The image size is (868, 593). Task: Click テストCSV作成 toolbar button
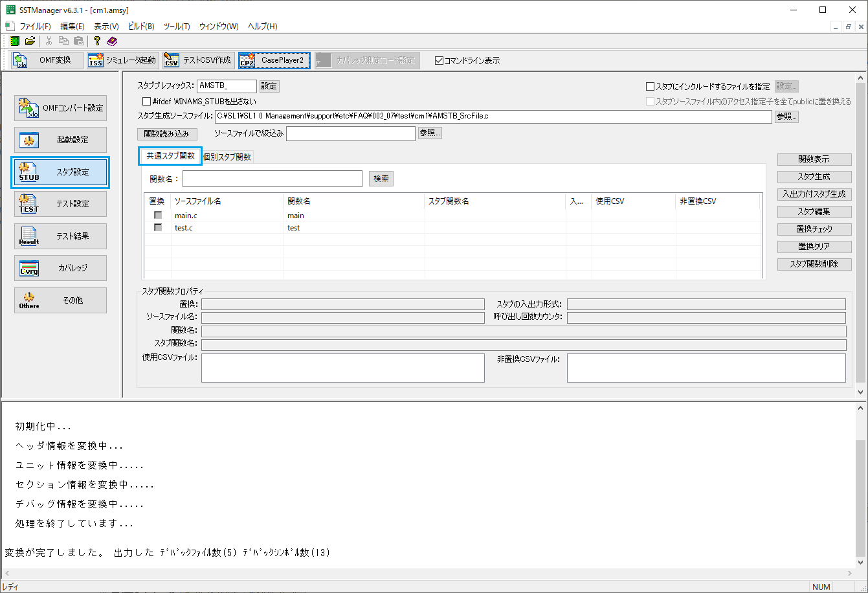[x=198, y=60]
